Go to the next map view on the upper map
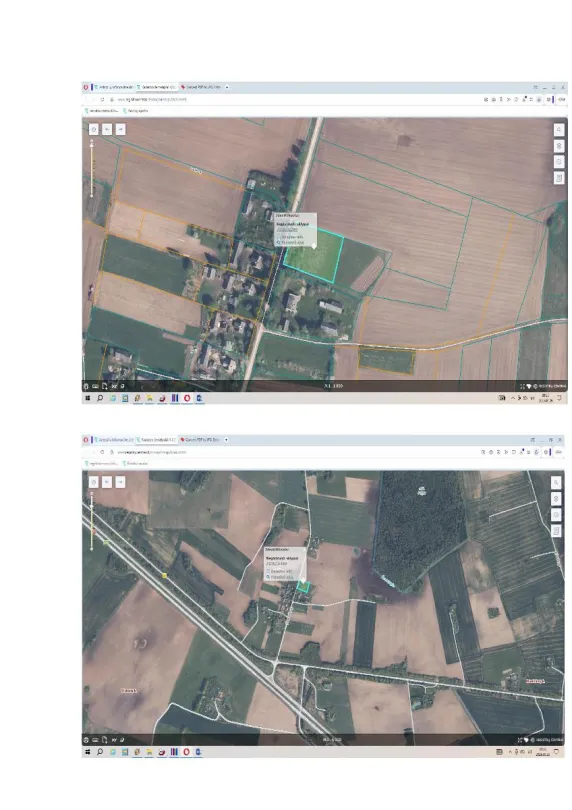 tap(120, 129)
